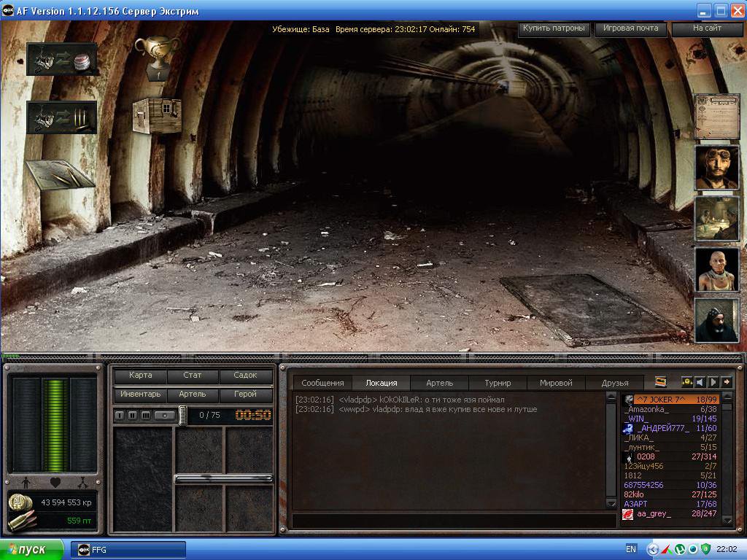Click the heart icon under the gauge
The width and height of the screenshot is (747, 560).
(x=55, y=482)
